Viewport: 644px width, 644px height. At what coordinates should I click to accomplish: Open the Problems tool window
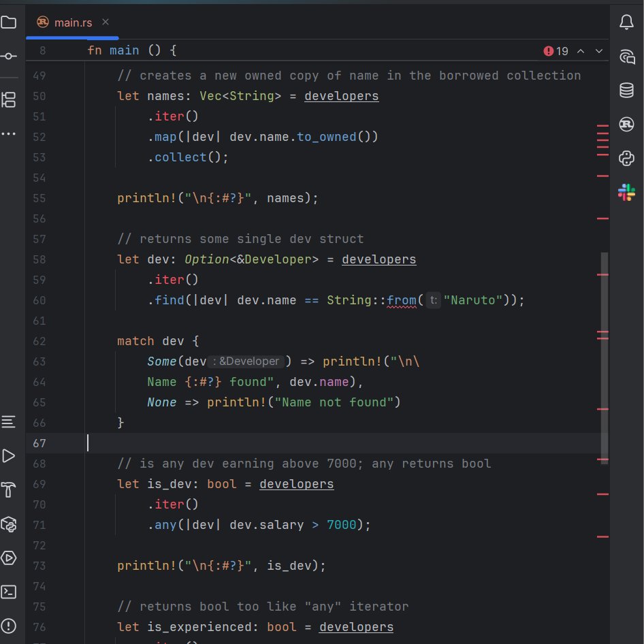[9, 626]
